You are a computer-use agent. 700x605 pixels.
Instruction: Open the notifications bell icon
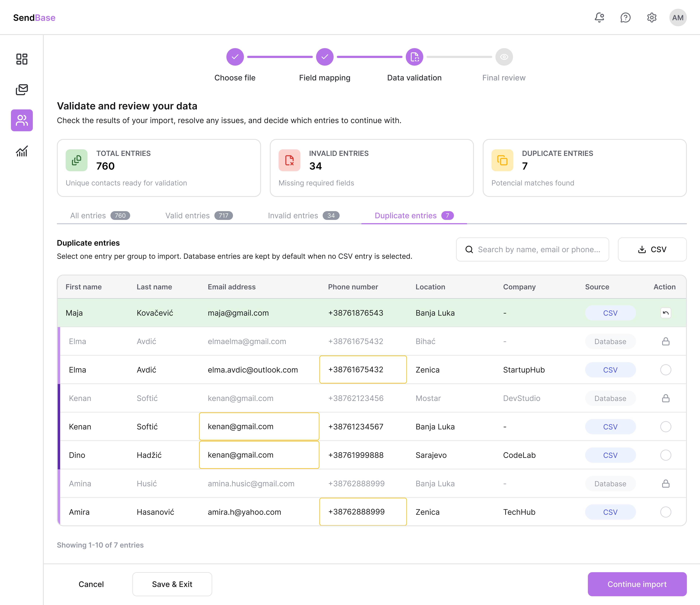point(599,18)
